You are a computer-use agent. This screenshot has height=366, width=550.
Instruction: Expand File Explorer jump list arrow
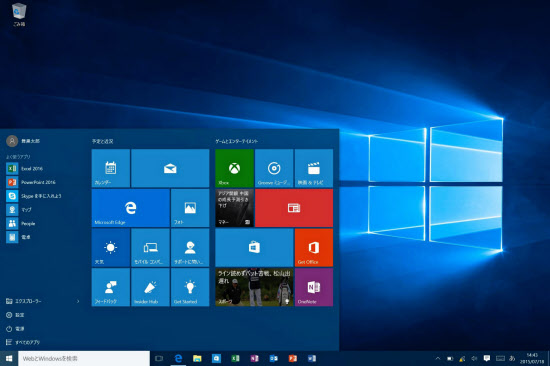(x=78, y=301)
